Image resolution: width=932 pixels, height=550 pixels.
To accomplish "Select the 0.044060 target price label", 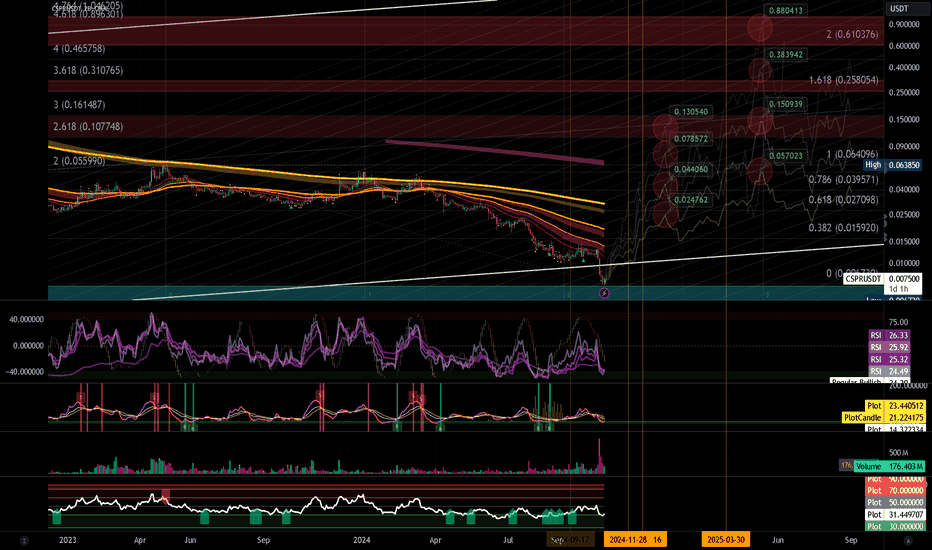I will (691, 169).
